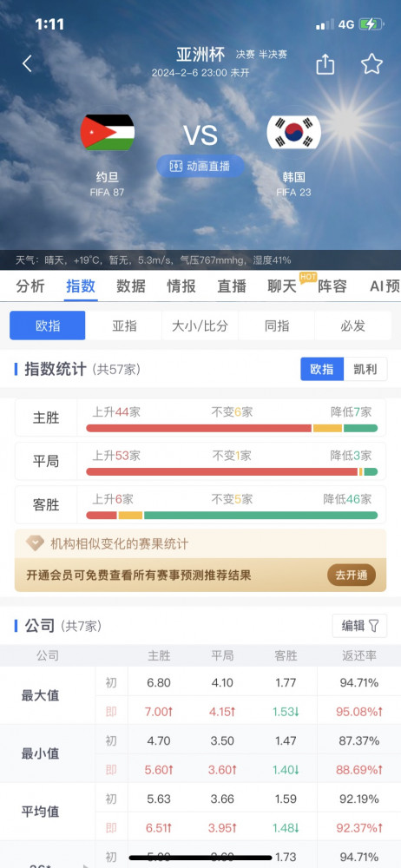Switch to the 数据 tab

[131, 286]
